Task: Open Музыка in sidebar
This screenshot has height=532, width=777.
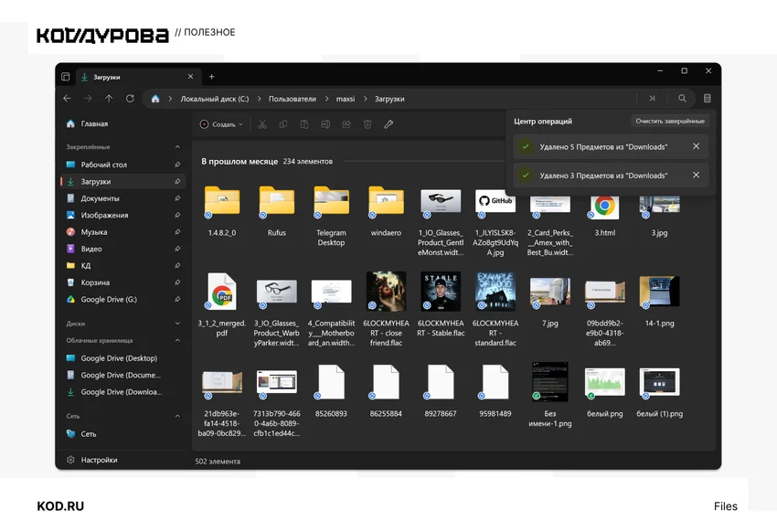Action: pyautogui.click(x=122, y=232)
